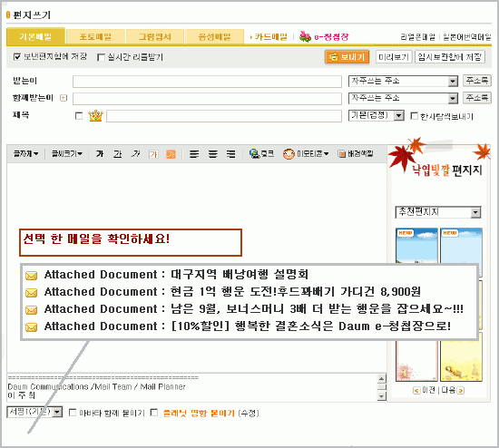The height and width of the screenshot is (448, 499).
Task: Click 임시보관함에 저장 button
Action: pyautogui.click(x=450, y=57)
